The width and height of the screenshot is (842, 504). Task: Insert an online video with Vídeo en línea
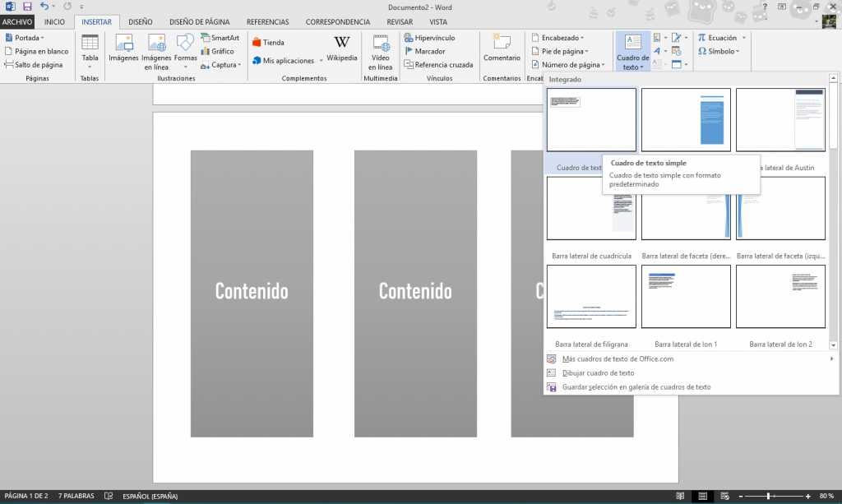[x=380, y=51]
